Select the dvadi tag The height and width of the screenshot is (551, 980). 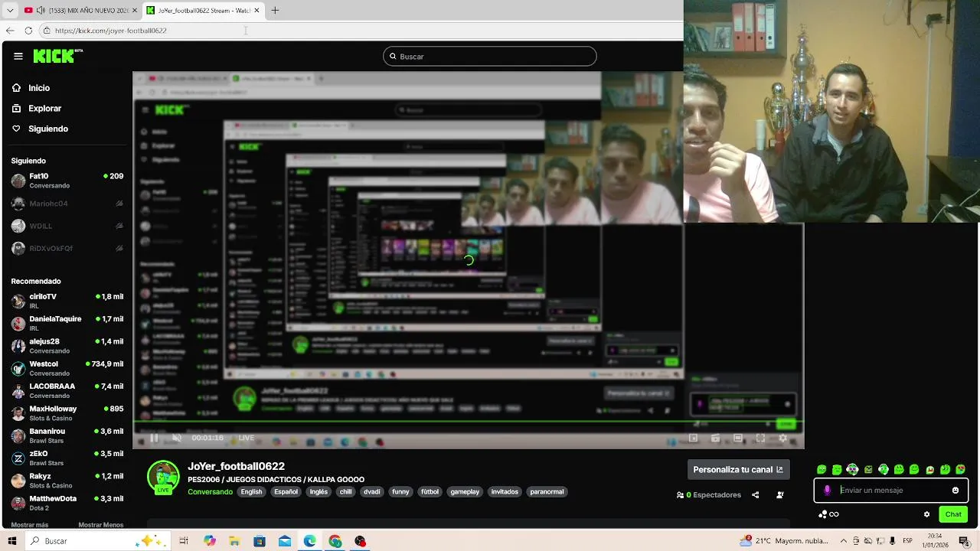[x=372, y=492]
